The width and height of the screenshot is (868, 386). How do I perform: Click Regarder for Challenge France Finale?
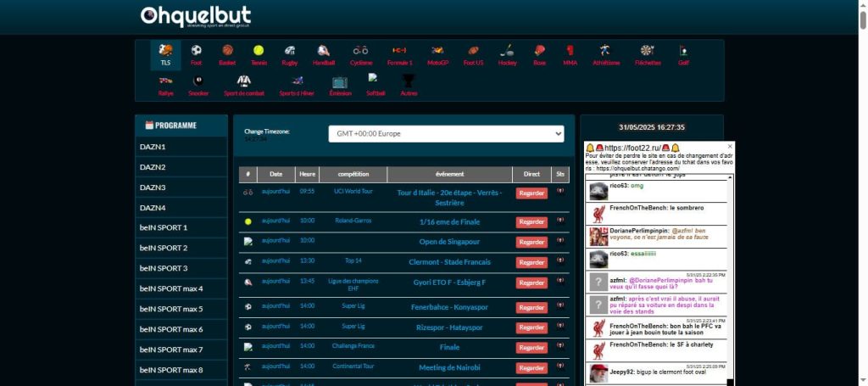coord(532,348)
